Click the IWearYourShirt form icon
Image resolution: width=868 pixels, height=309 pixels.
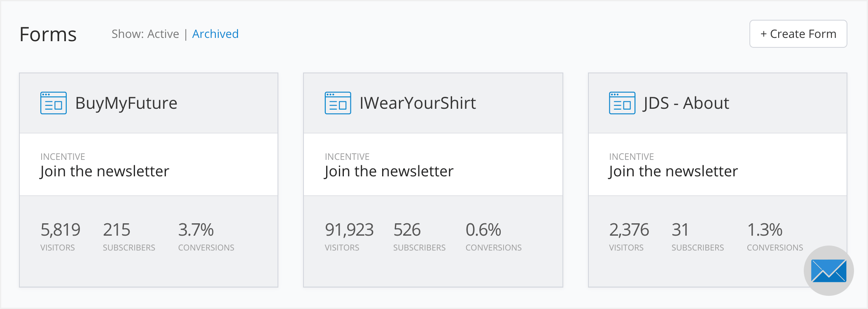click(337, 103)
